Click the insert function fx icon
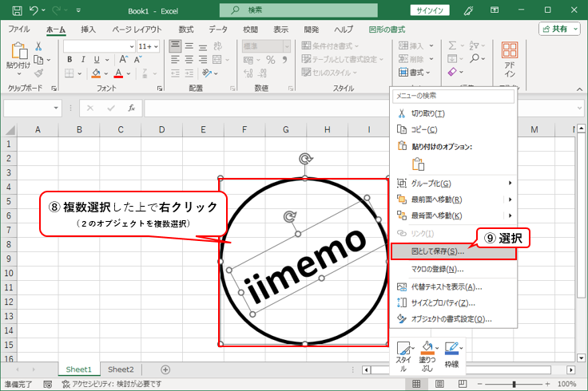The width and height of the screenshot is (588, 391). click(131, 109)
